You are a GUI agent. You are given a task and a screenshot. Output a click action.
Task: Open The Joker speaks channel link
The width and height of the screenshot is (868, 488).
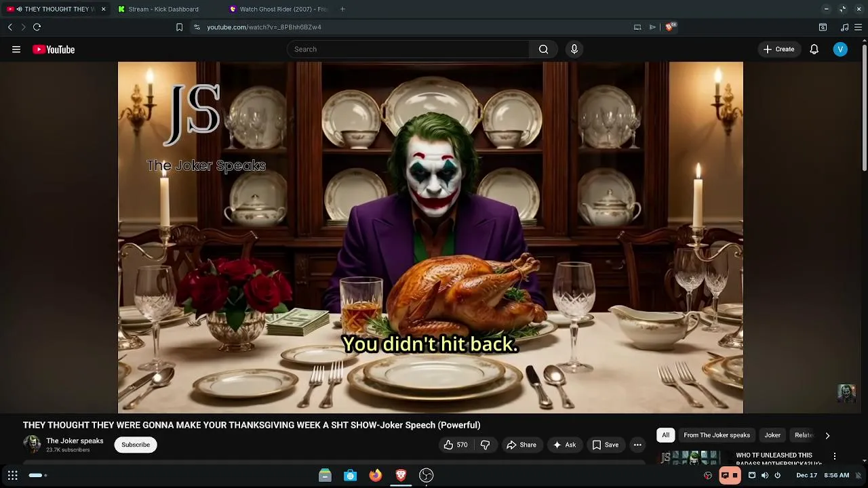[x=75, y=441]
